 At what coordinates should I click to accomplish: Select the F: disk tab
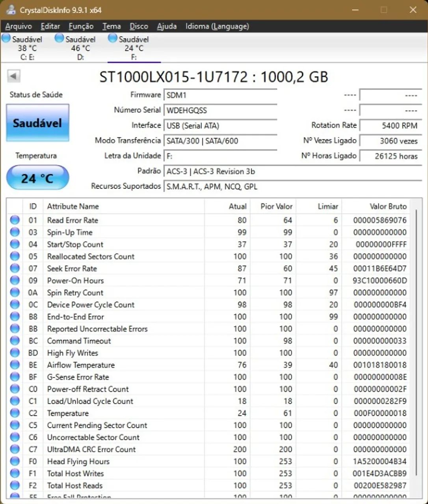tap(134, 48)
